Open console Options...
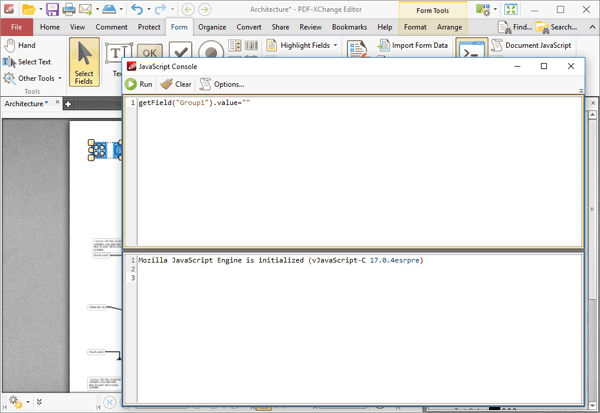This screenshot has height=413, width=600. [x=222, y=84]
